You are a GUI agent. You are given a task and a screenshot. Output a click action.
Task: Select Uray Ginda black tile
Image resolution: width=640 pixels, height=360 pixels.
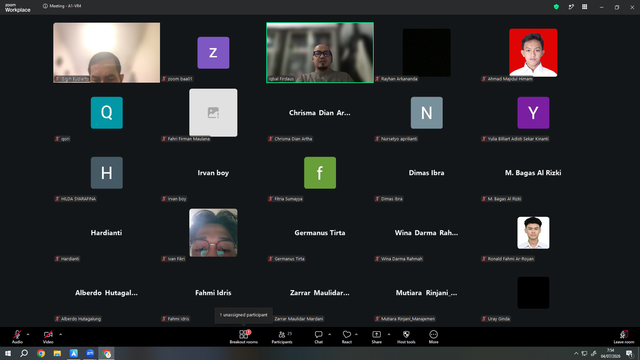pos(533,293)
